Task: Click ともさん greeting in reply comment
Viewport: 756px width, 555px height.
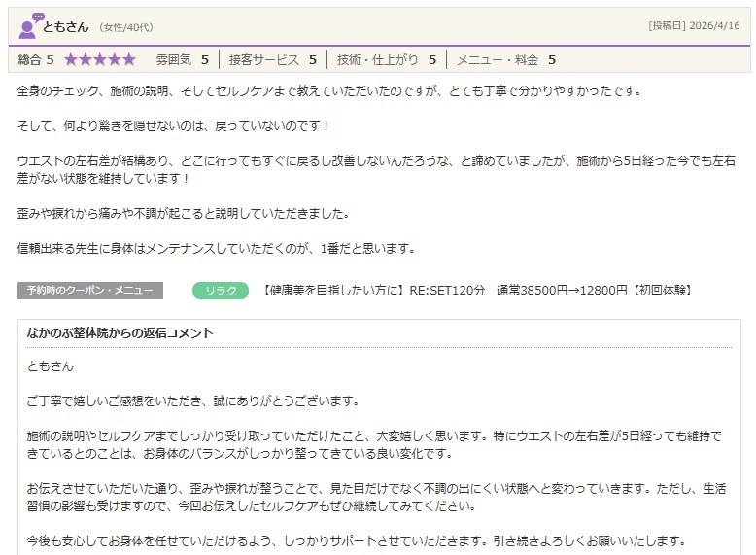Action: pyautogui.click(x=51, y=366)
